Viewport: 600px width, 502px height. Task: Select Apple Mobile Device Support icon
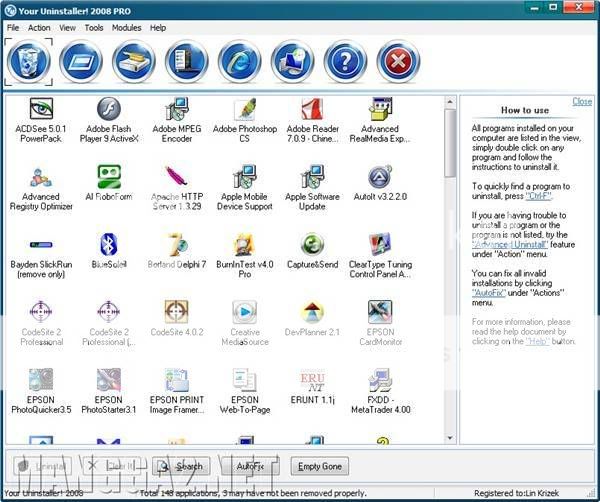(245, 177)
